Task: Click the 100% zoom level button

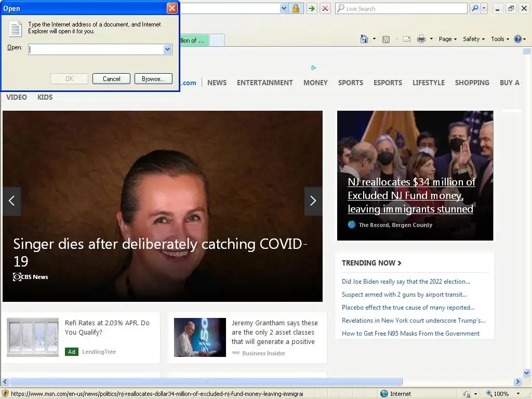Action: tap(497, 394)
